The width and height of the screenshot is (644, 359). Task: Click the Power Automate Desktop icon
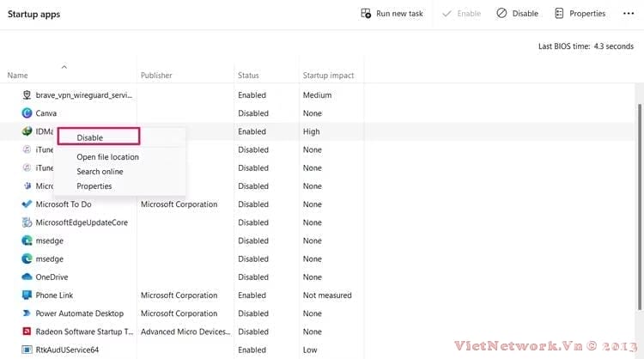click(27, 313)
